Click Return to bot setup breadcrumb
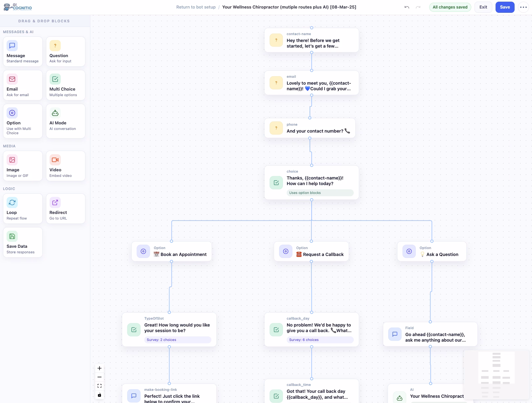Screen dimensions: 532x403 [196, 7]
